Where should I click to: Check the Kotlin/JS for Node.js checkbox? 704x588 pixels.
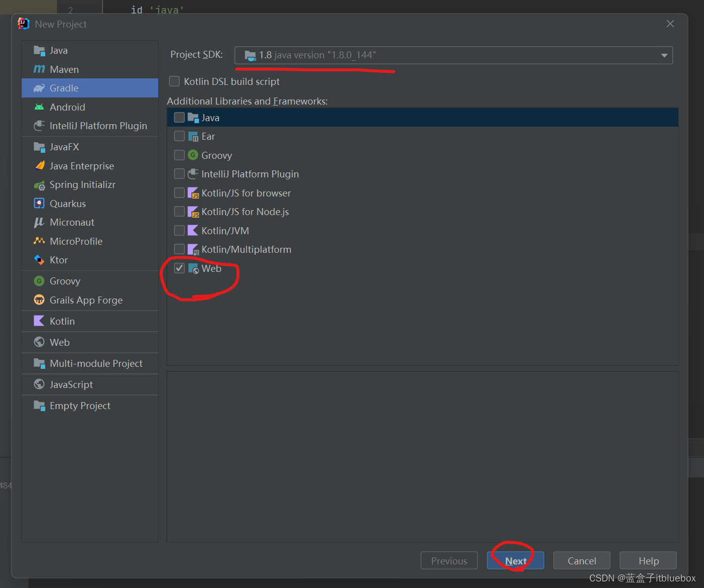coord(179,212)
